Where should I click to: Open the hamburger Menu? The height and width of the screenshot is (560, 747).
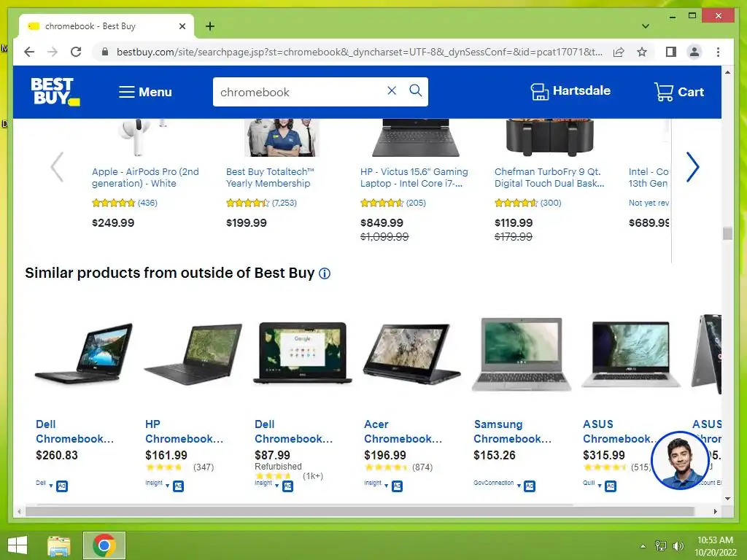point(145,92)
